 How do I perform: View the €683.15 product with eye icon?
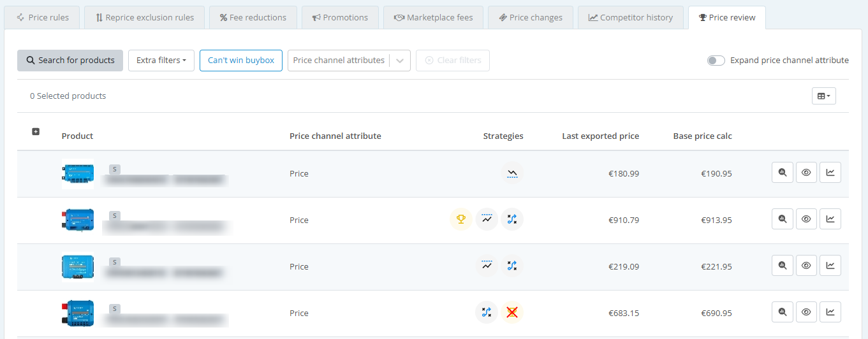806,312
